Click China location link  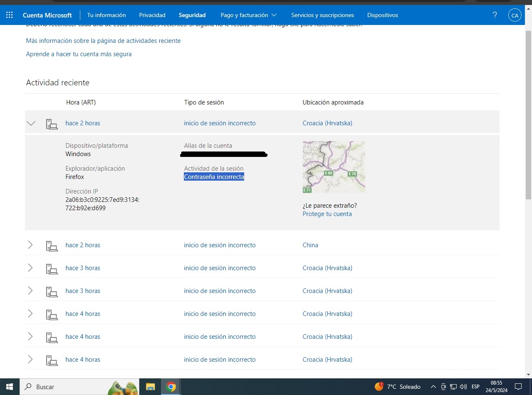pos(310,245)
